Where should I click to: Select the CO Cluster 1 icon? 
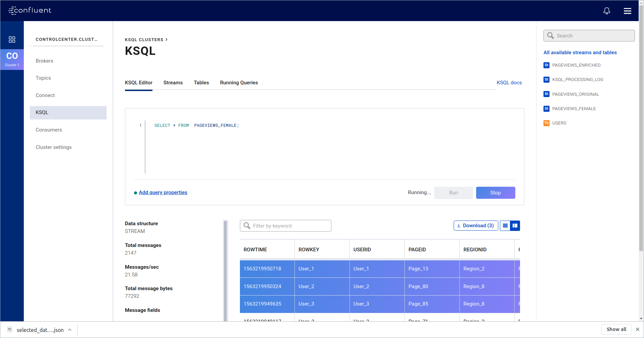tap(12, 59)
